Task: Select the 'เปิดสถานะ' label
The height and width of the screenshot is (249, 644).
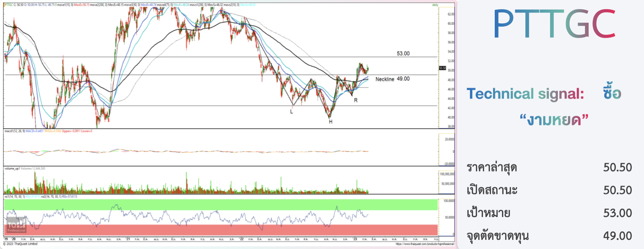Action: click(x=492, y=190)
